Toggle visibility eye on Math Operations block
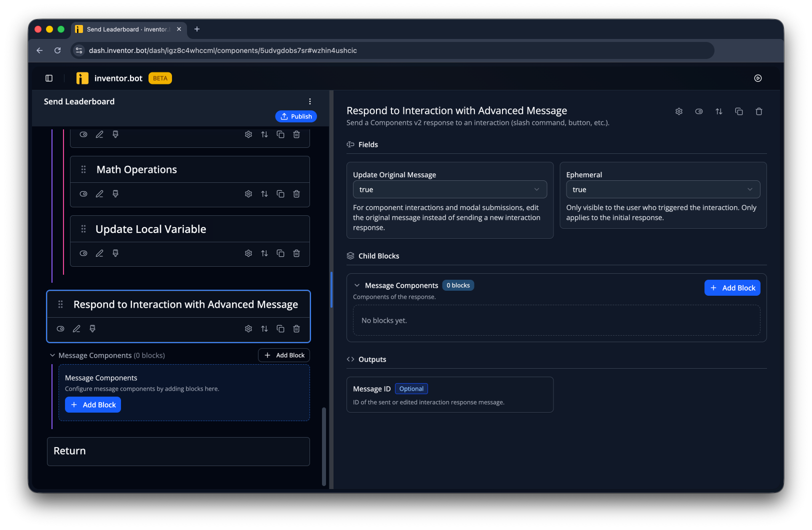 [83, 194]
